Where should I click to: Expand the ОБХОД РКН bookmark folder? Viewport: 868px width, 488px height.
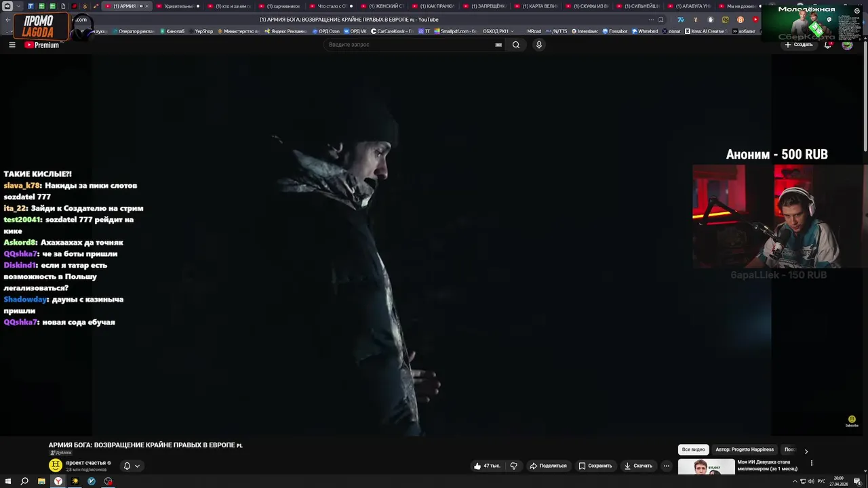coord(498,31)
